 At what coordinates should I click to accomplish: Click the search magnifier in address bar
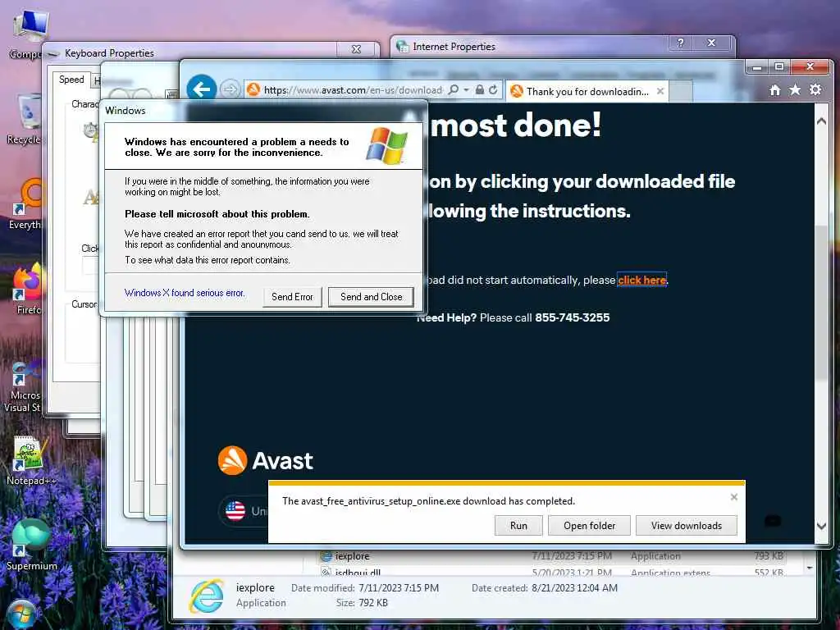coord(453,89)
